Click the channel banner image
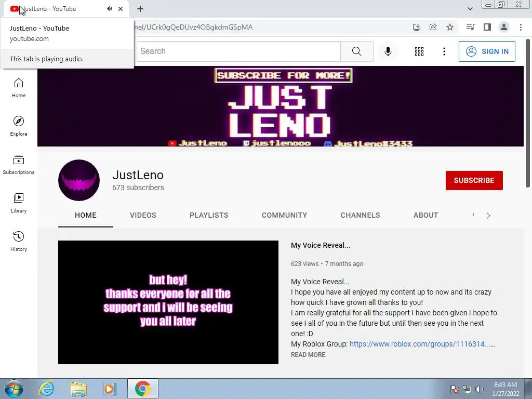This screenshot has width=532, height=399. click(280, 106)
